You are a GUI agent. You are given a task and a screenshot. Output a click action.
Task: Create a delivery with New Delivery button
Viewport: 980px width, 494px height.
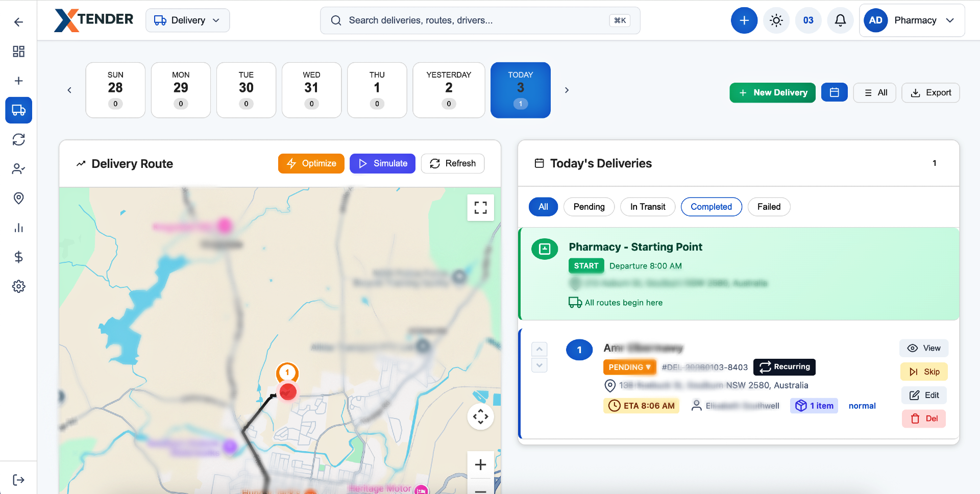[772, 92]
